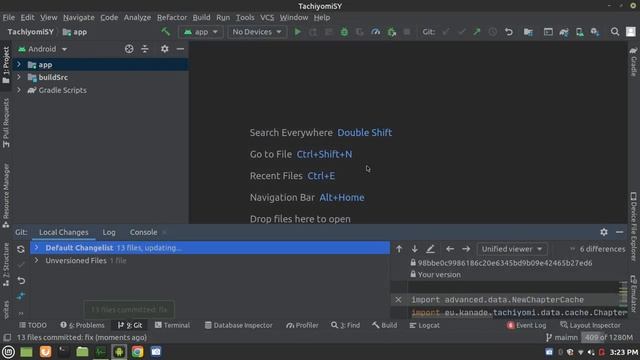Open the TODO tool window
Image resolution: width=640 pixels, height=360 pixels.
(x=33, y=325)
